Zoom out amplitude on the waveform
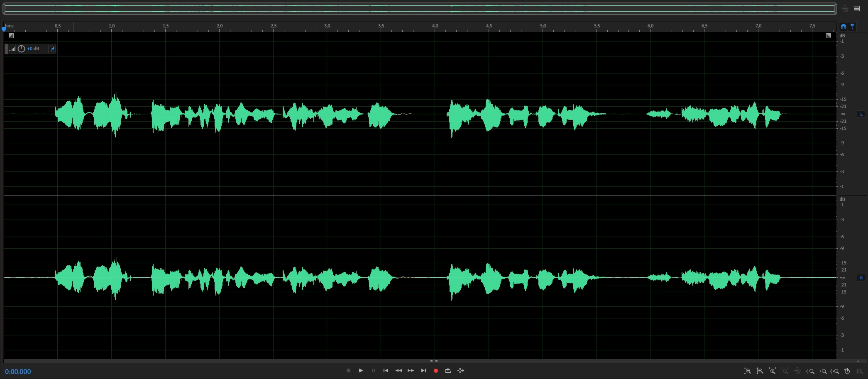 click(x=760, y=371)
